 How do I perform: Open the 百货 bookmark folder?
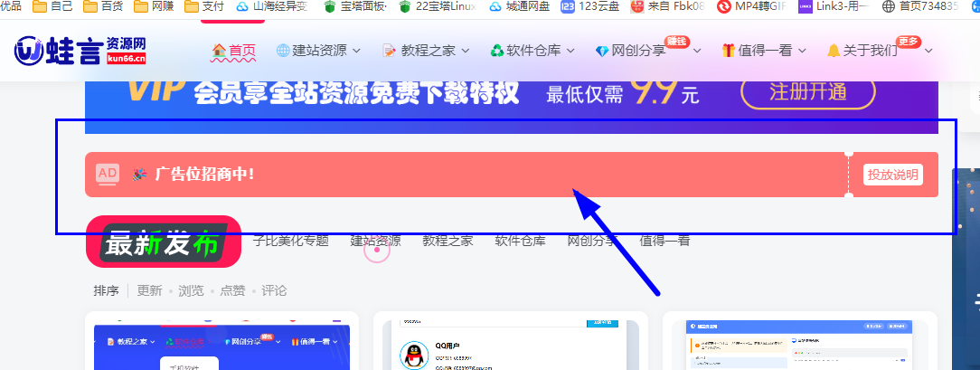tap(103, 7)
